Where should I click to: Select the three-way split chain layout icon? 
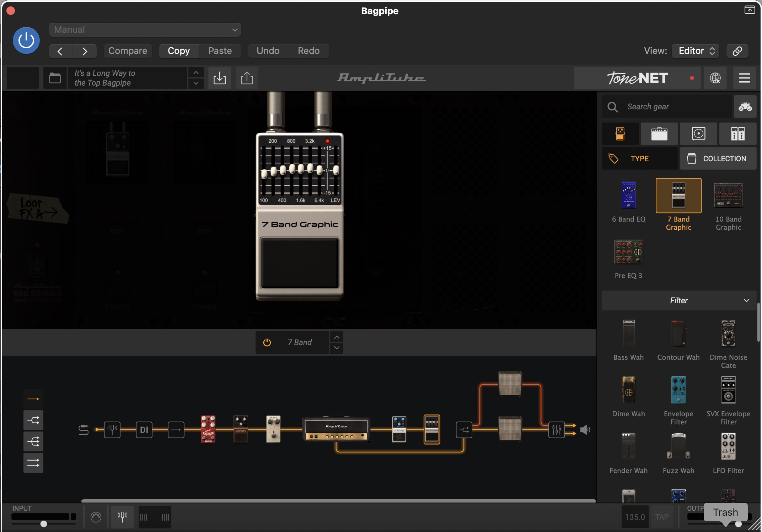33,441
